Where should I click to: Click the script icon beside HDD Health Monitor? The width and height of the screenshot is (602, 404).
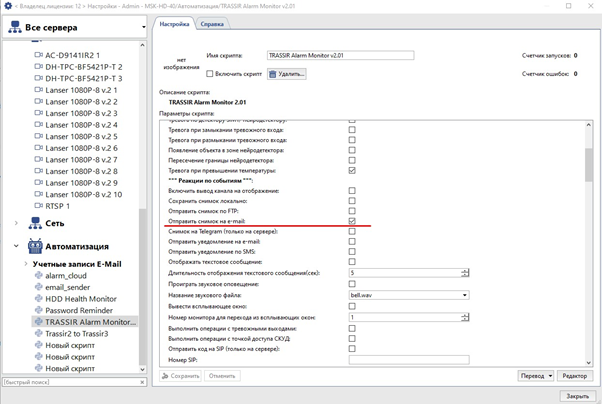tap(38, 298)
